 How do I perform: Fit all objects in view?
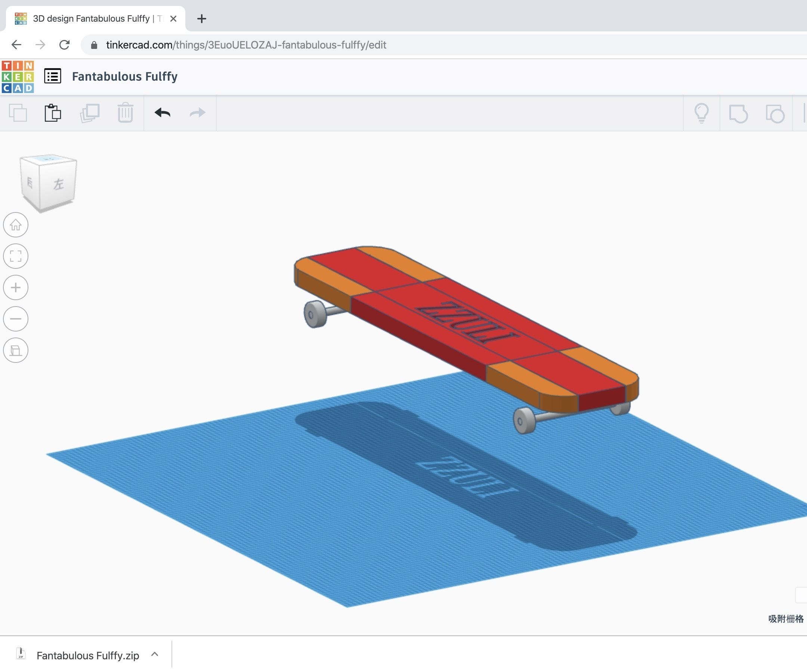[16, 256]
